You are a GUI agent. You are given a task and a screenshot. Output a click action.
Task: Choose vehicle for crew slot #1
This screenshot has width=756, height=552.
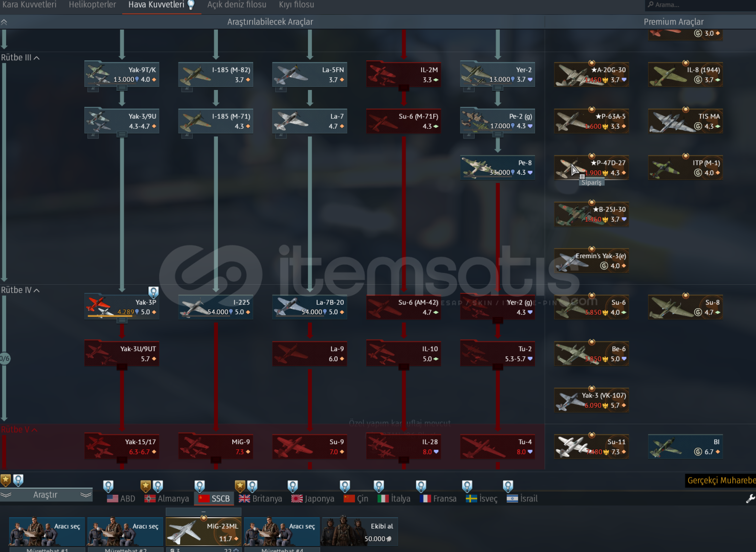pos(47,532)
